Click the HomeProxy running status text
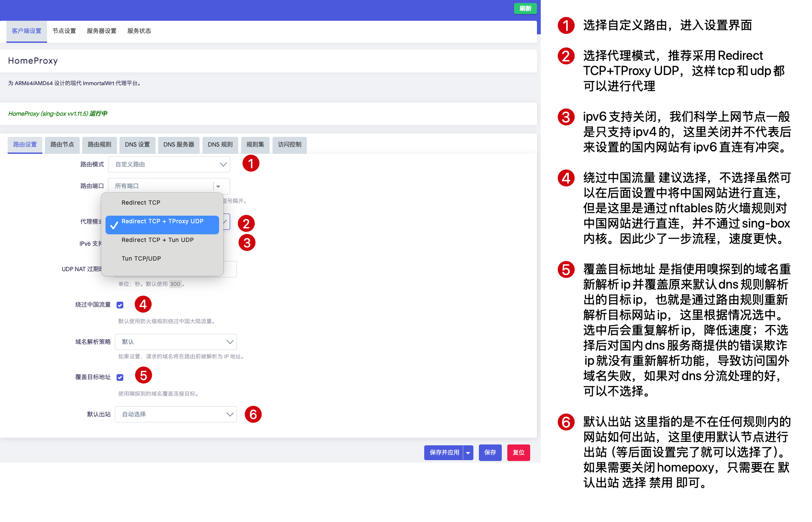Screen dimensions: 812x522 (x=58, y=114)
